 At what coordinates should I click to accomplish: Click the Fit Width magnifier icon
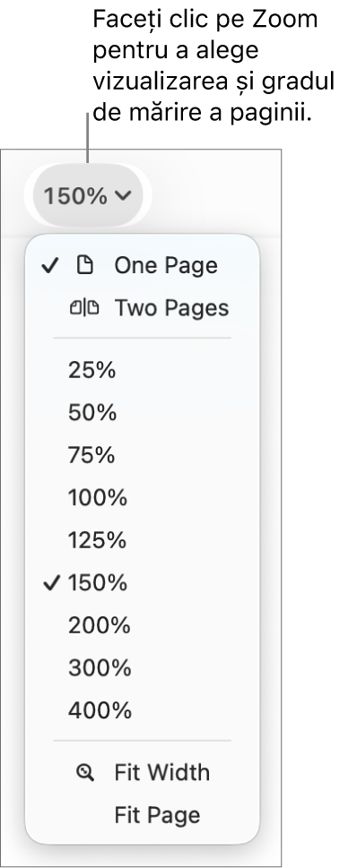tap(85, 773)
